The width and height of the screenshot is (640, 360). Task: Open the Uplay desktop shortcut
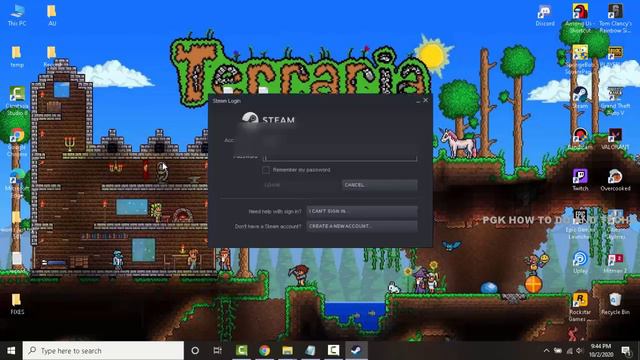click(580, 262)
